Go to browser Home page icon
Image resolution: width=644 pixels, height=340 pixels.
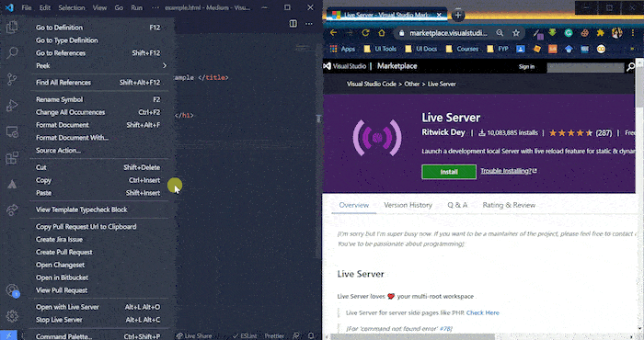point(382,33)
